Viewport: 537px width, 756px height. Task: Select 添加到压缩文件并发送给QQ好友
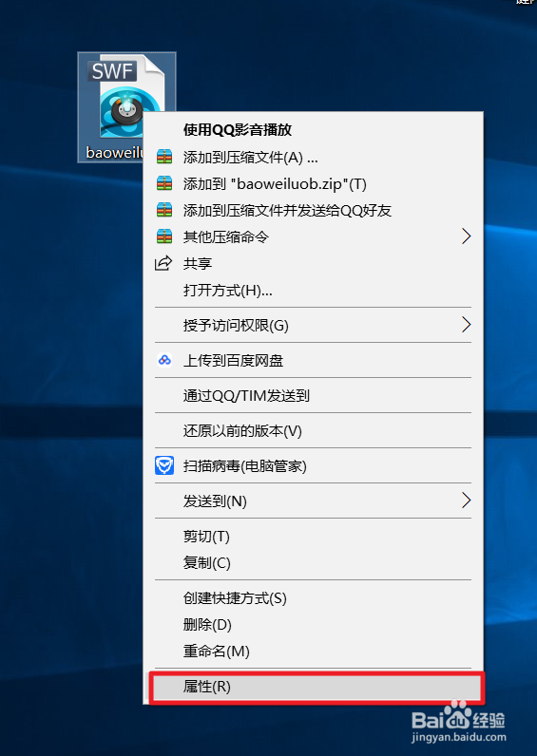coord(313,210)
